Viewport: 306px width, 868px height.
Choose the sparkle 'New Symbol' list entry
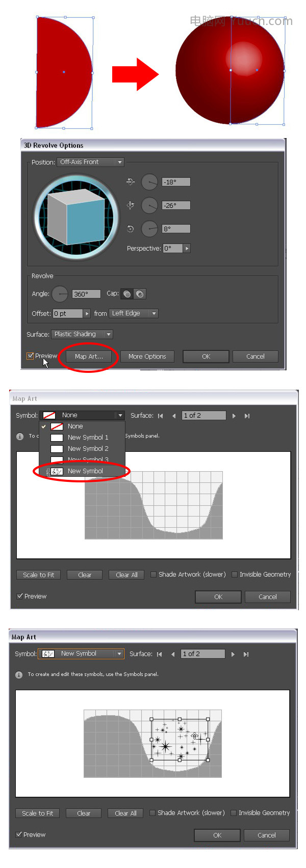82,471
